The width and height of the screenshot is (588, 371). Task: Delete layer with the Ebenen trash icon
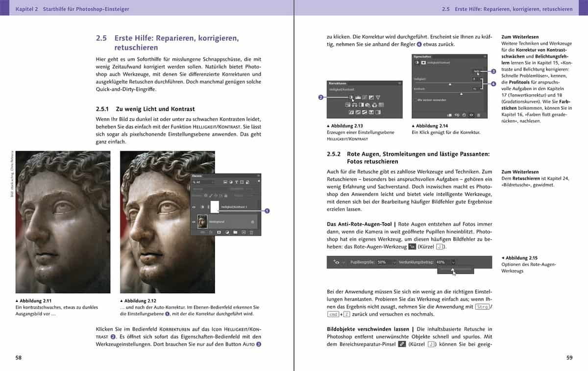tap(251, 232)
